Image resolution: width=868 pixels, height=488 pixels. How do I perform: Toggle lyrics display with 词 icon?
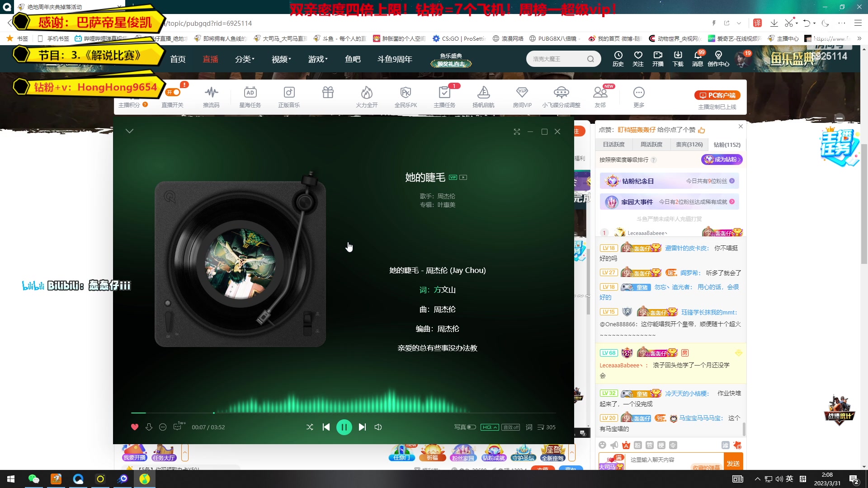point(529,427)
